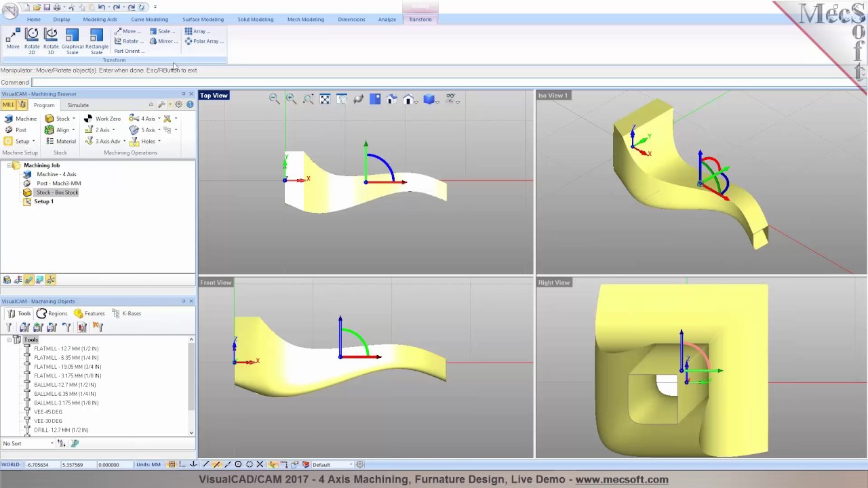Open the Solid Modeling tab

coord(256,20)
